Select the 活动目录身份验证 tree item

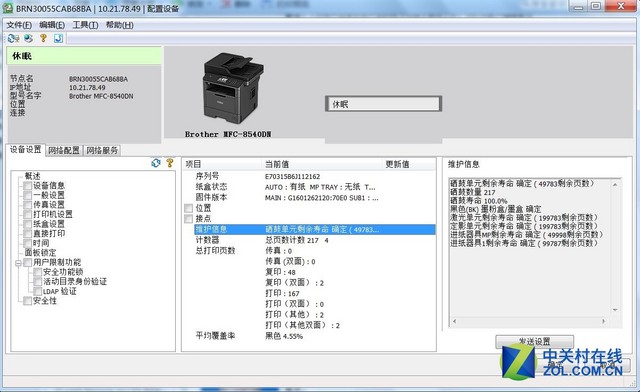[75, 281]
